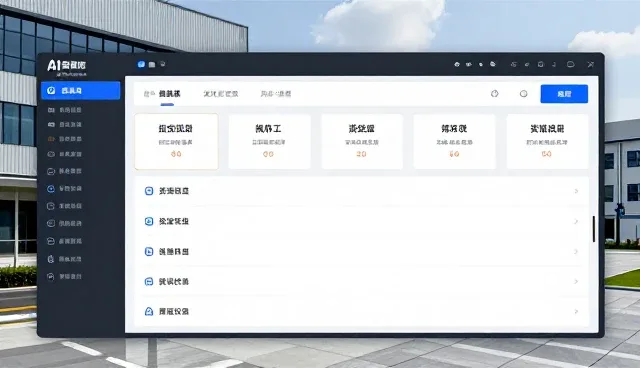Click the AI logo at the sidebar top

(x=67, y=67)
